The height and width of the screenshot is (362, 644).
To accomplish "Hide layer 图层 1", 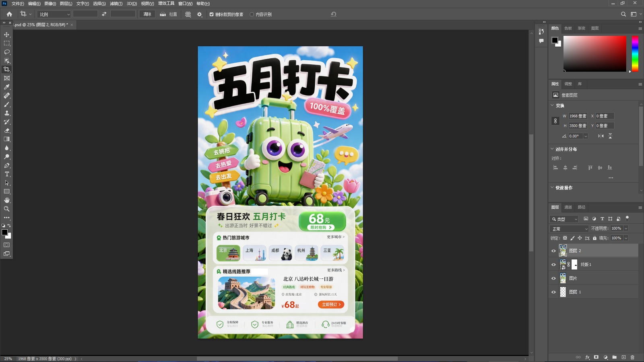I will (x=553, y=292).
